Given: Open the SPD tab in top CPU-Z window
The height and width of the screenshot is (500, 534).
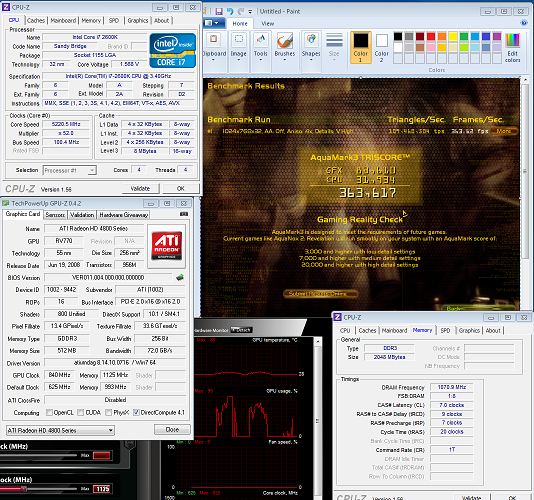Looking at the screenshot, I should tap(114, 21).
